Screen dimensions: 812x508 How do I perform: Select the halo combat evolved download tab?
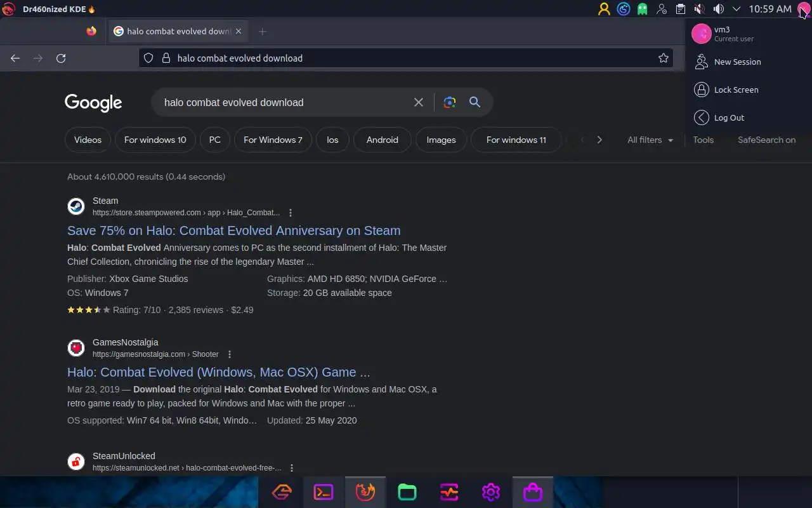point(178,31)
